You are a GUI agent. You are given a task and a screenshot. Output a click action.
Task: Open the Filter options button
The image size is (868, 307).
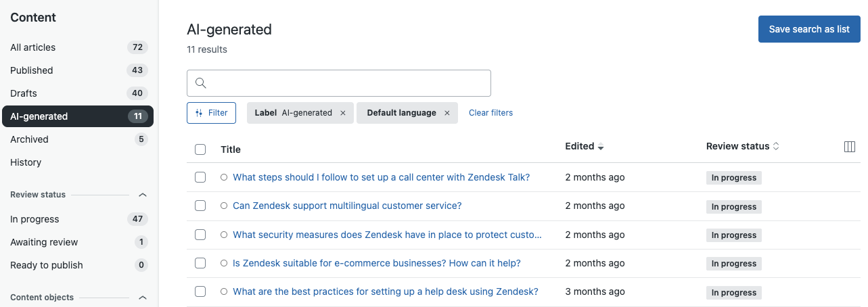[x=211, y=113]
